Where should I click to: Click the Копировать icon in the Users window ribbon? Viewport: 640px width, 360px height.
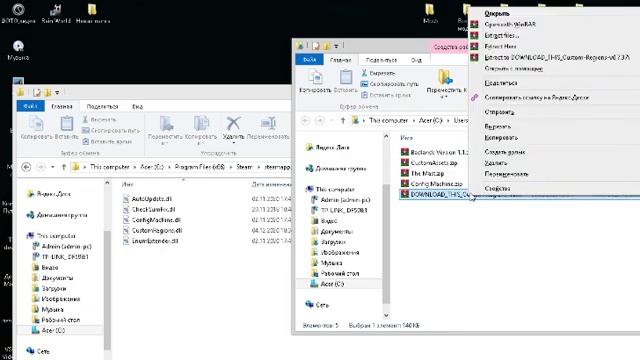(x=315, y=77)
